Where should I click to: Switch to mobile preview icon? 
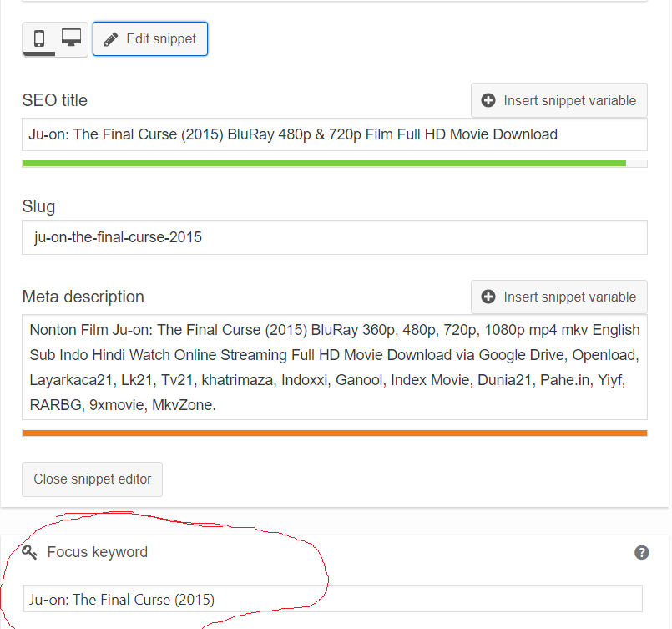39,38
